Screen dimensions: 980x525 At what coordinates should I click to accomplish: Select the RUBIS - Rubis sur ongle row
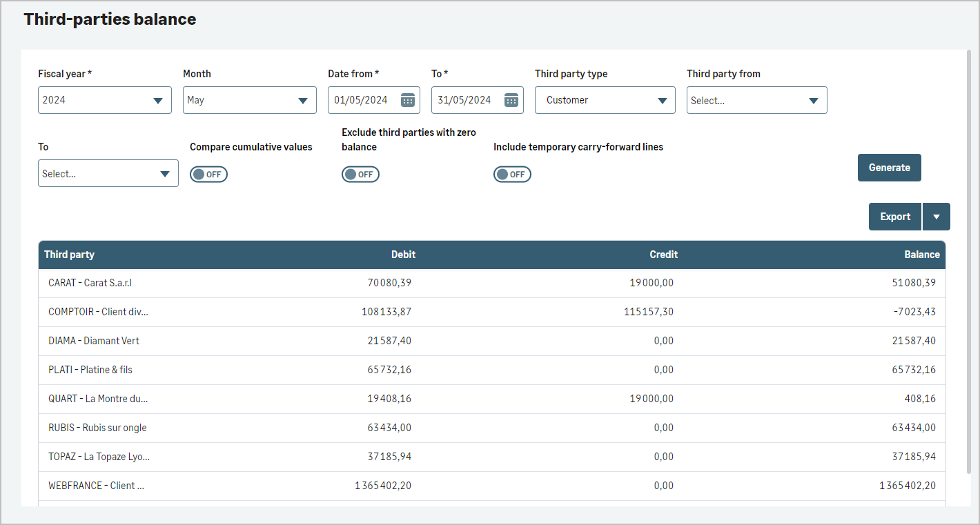[x=492, y=428]
